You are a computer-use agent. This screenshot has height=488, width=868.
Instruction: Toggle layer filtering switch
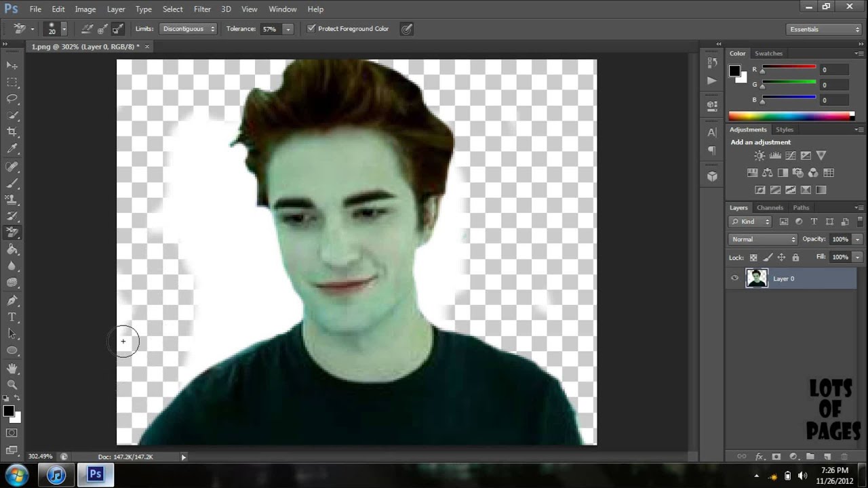click(x=861, y=222)
